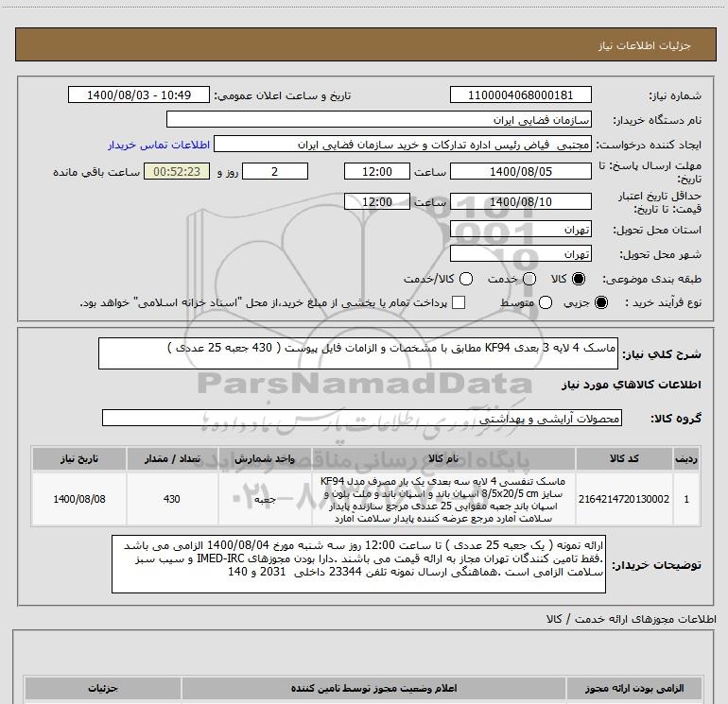Click the deadline time field beside 1400/08/05
This screenshot has width=728, height=704.
377,171
